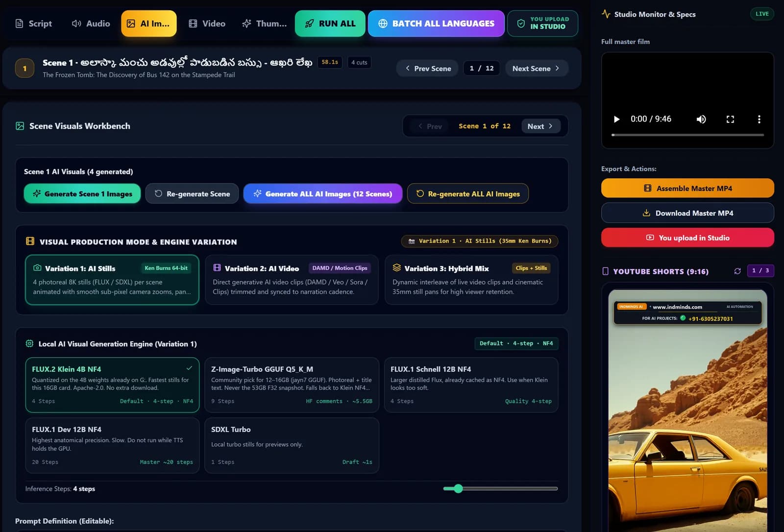784x532 pixels.
Task: Click the You Upload in Studio header badge
Action: (543, 24)
